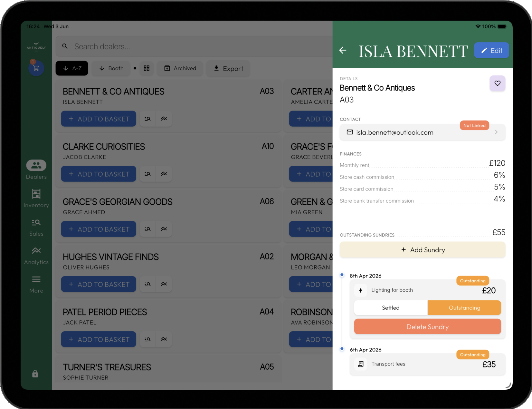This screenshot has height=409, width=532.
Task: View analytics for Patel Period Pieces
Action: click(x=164, y=339)
